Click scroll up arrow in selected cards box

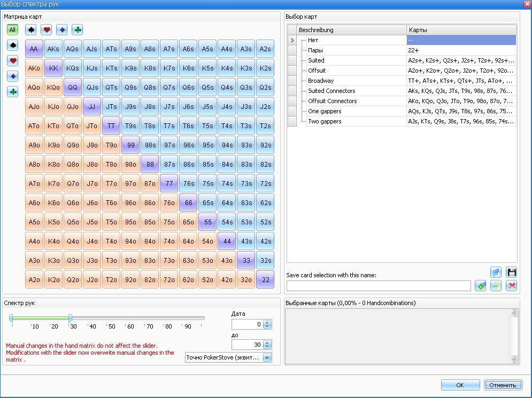514,313
